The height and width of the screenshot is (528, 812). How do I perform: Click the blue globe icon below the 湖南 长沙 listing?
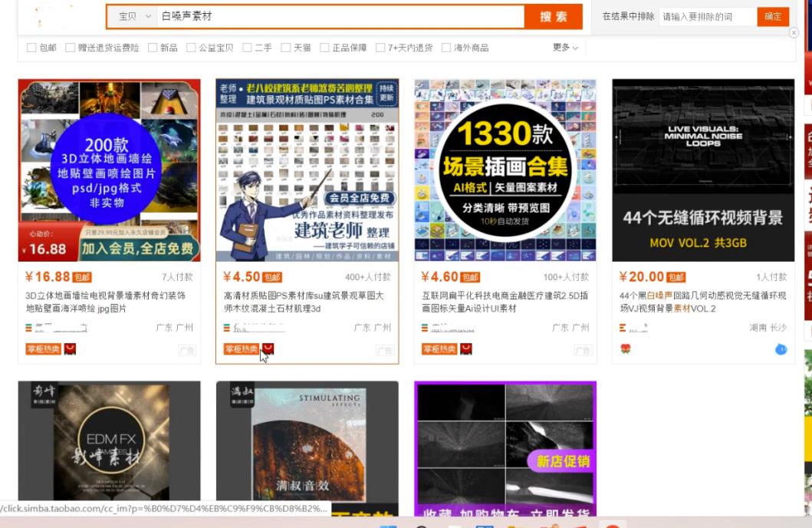pos(781,348)
